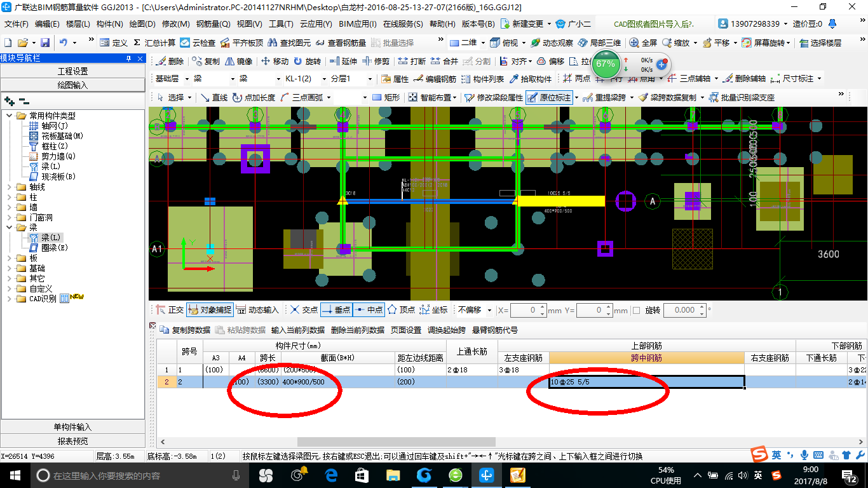Image resolution: width=868 pixels, height=488 pixels.
Task: Click the 延伸 extend tool
Action: point(343,62)
